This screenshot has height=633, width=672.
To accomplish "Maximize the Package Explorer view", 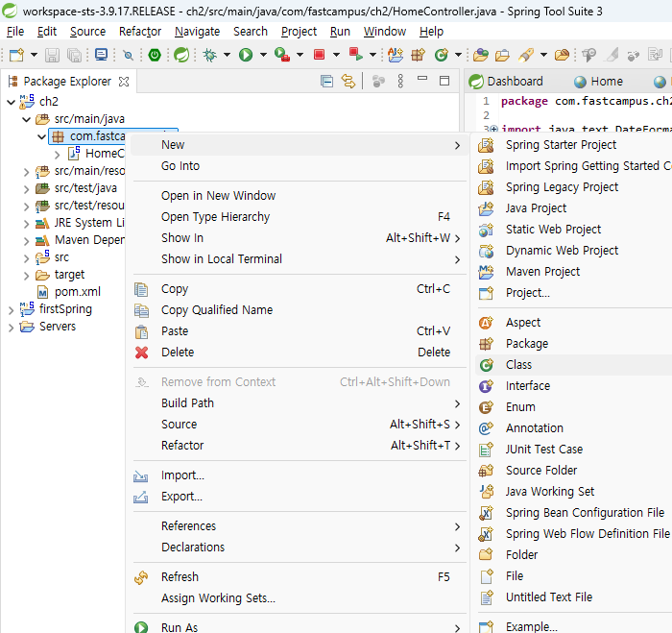I will [444, 81].
